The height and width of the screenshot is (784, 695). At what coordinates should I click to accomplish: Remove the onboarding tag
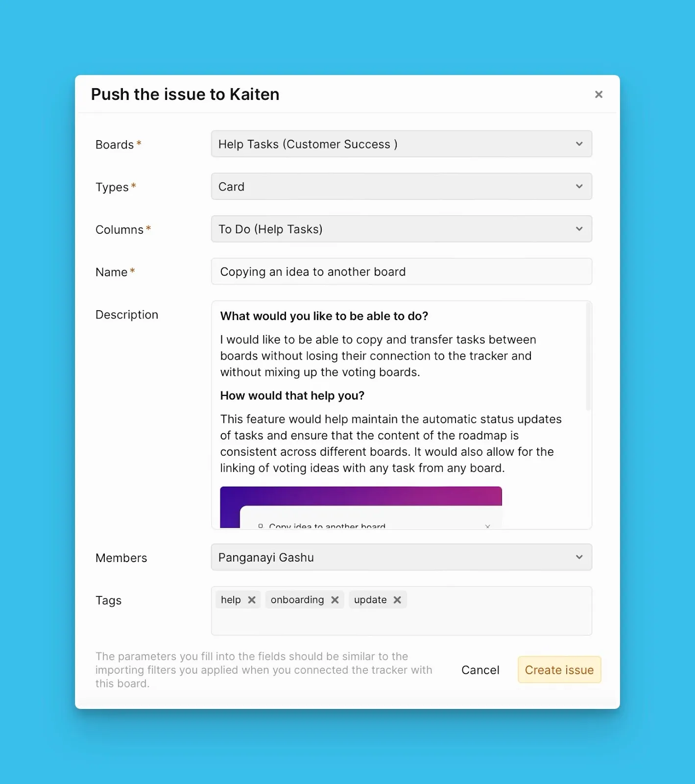335,600
